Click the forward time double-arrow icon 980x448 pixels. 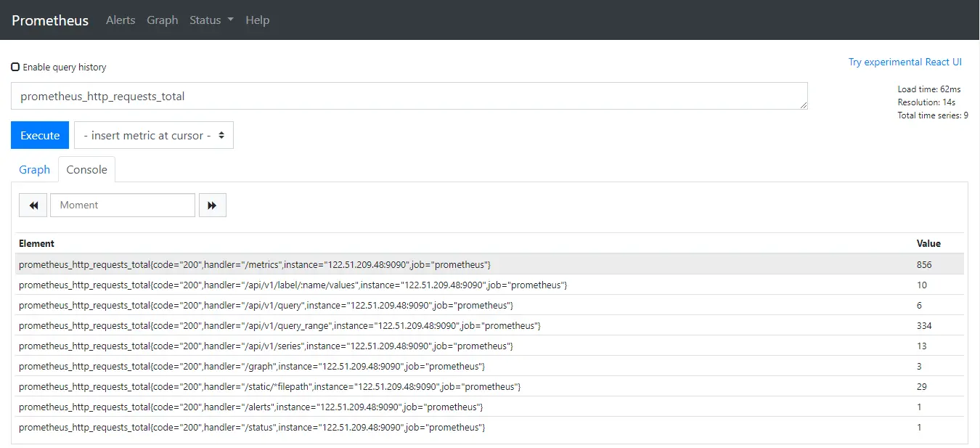[212, 205]
